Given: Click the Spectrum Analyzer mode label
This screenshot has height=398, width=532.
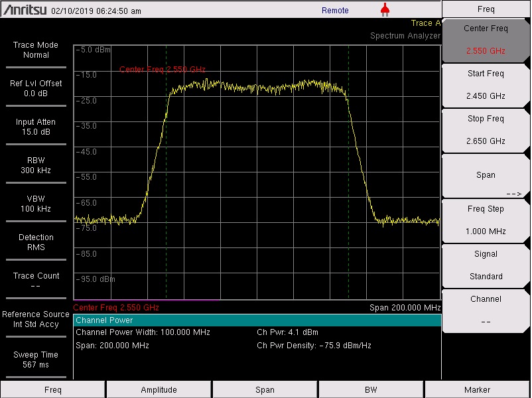Looking at the screenshot, I should pyautogui.click(x=405, y=36).
